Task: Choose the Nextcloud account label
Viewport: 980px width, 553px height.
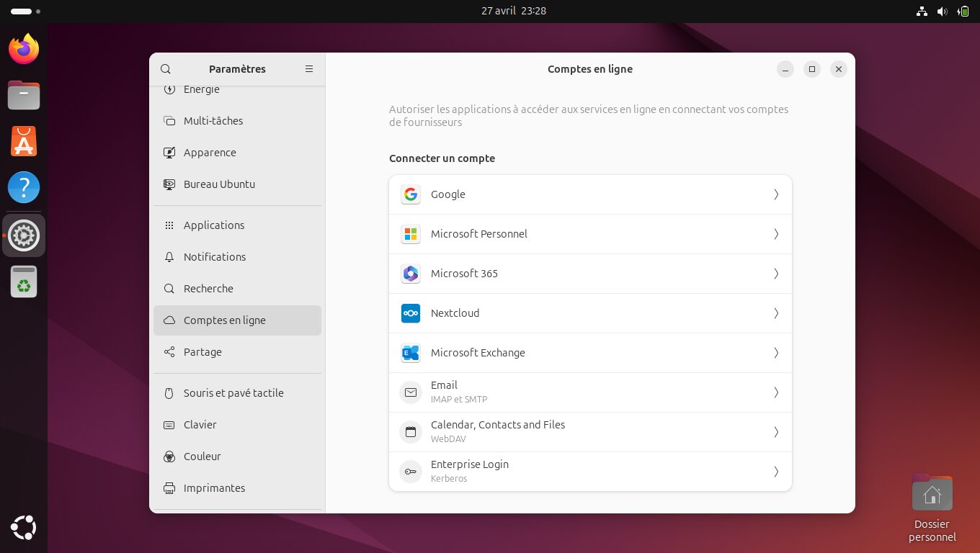Action: pos(455,313)
